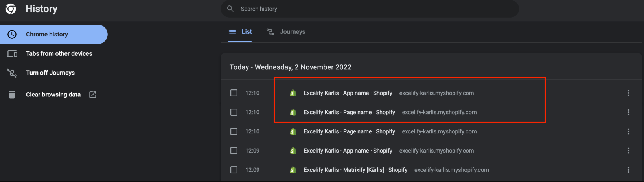Click the Journeys tab icon
Viewport: 644px width, 182px height.
point(270,32)
